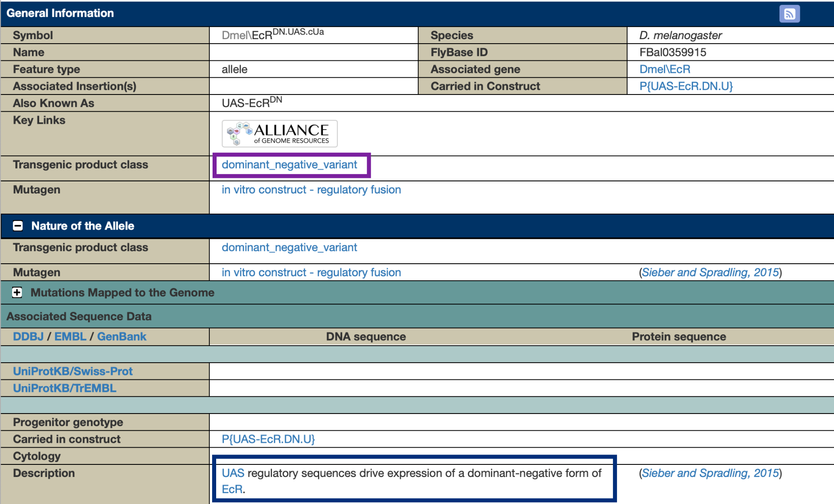Open P{UAS-EcR.DN.U} in Carried in Construct row

tap(686, 86)
